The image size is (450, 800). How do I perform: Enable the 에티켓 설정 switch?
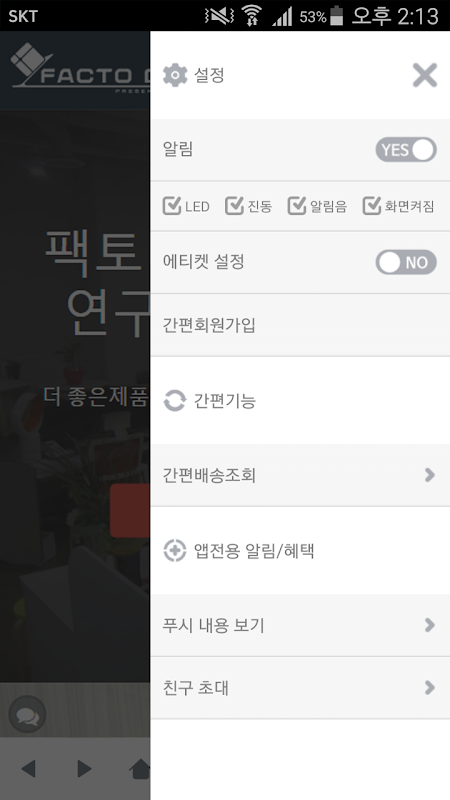406,262
